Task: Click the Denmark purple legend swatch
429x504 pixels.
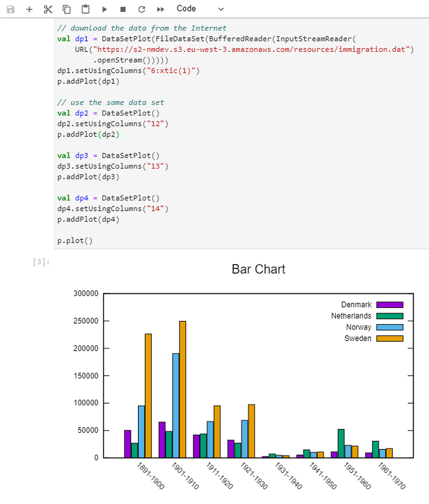Action: 390,305
